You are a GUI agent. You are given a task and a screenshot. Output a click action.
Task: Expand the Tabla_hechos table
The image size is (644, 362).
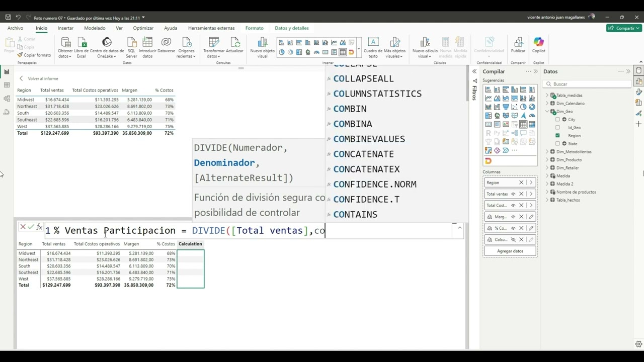tap(547, 200)
